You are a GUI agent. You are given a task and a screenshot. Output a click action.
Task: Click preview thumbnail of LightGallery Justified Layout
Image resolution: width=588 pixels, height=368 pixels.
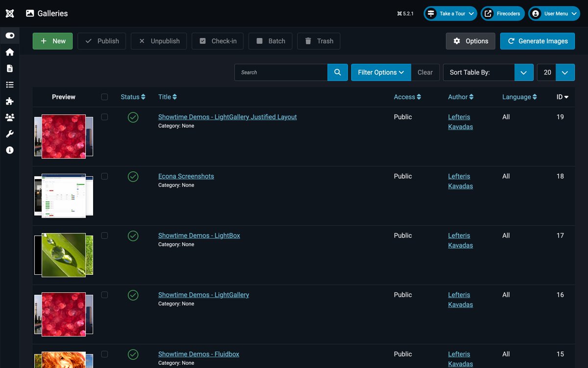[x=64, y=136]
